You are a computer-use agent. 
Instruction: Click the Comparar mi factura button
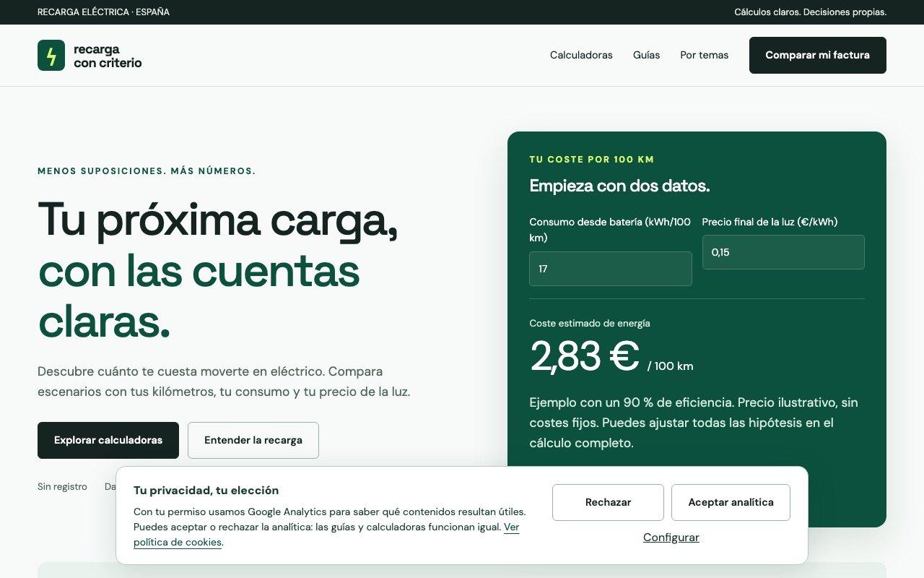[817, 55]
